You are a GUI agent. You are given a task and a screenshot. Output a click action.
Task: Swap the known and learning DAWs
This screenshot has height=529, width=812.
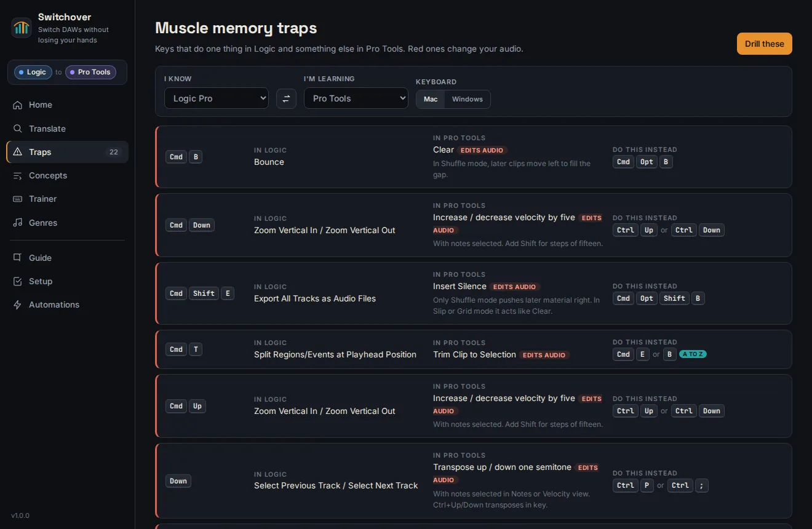click(x=286, y=98)
